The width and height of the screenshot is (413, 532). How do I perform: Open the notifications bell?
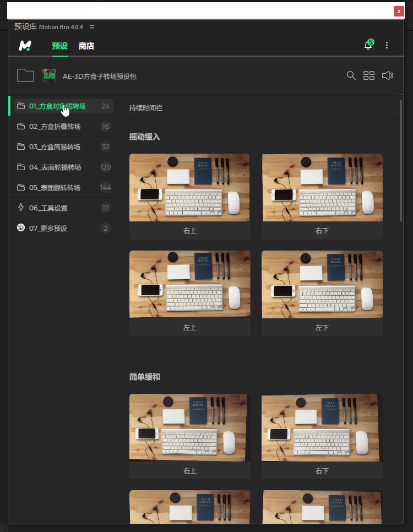(368, 45)
